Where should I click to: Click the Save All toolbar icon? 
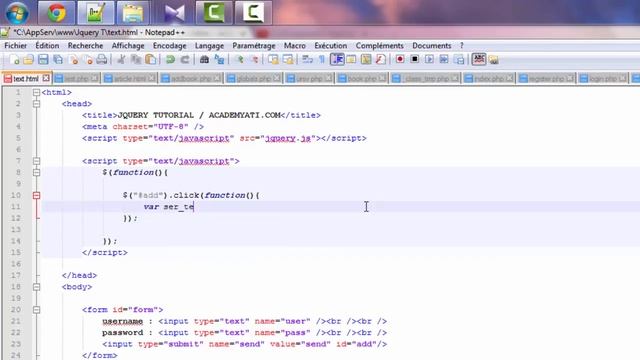58,60
